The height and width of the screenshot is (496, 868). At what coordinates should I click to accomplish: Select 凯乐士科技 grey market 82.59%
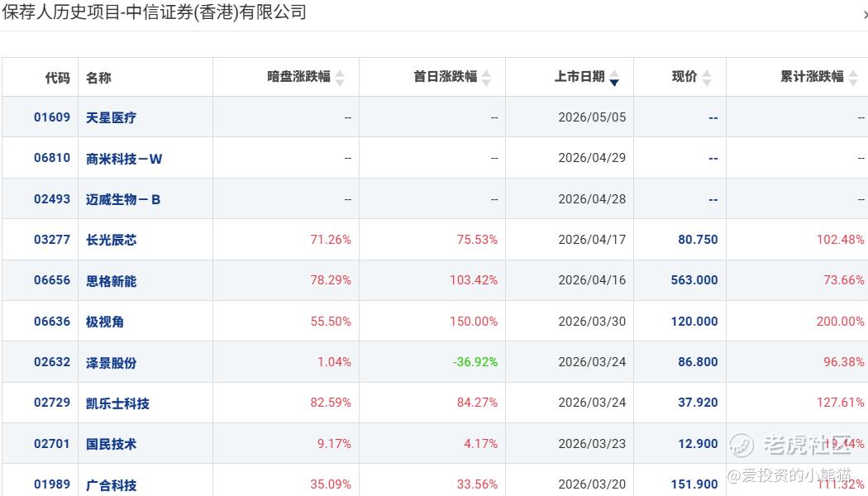(331, 403)
